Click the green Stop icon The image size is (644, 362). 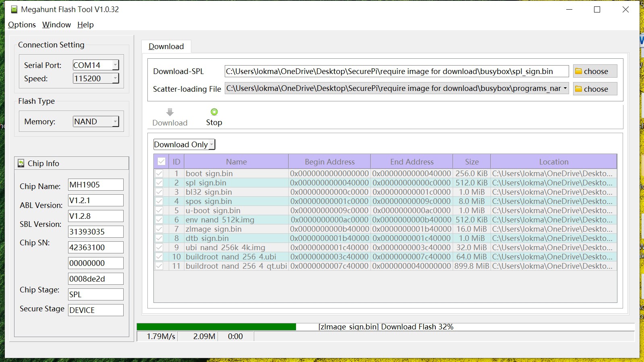[x=214, y=112]
